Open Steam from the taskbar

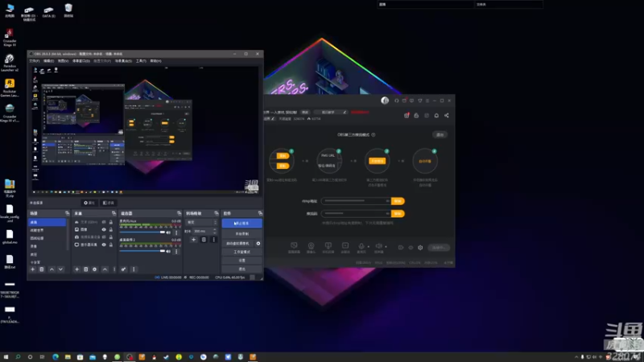167,357
